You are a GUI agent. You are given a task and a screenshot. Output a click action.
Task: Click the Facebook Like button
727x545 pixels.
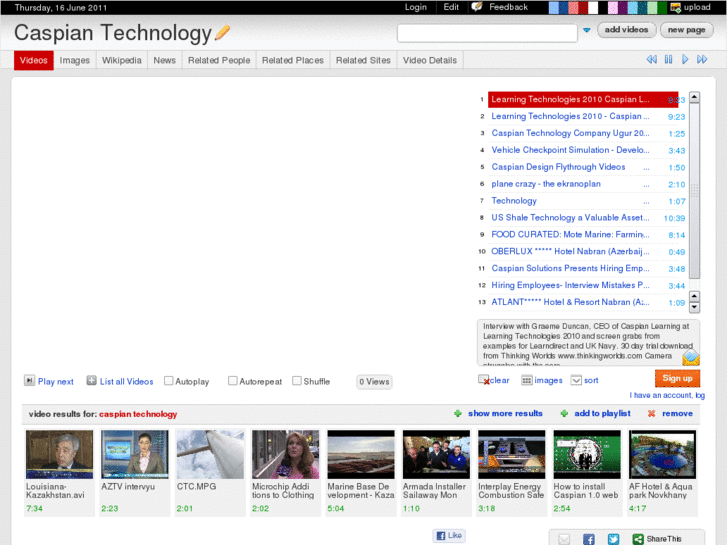point(449,535)
